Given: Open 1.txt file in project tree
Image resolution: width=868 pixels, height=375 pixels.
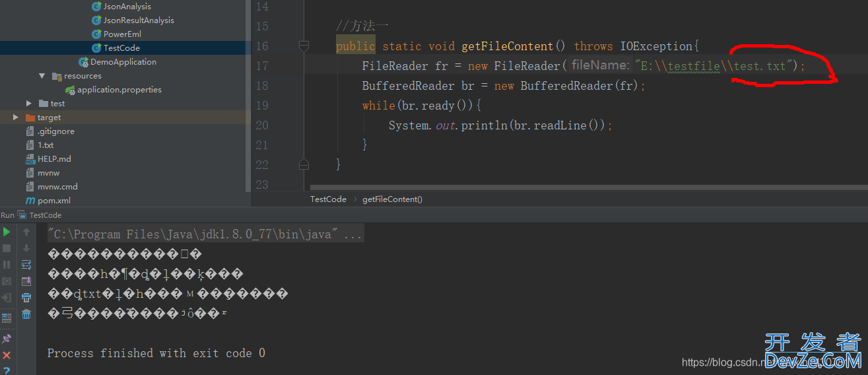Looking at the screenshot, I should click(x=46, y=145).
